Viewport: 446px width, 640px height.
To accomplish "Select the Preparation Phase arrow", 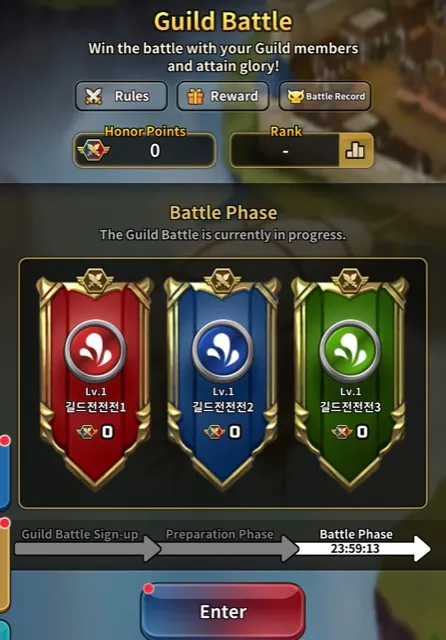I will (230, 549).
